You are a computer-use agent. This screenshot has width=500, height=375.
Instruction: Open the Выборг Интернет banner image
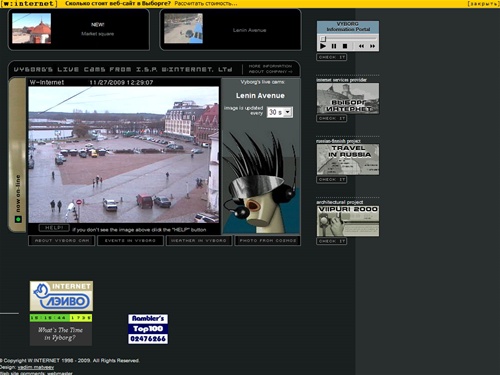(348, 98)
